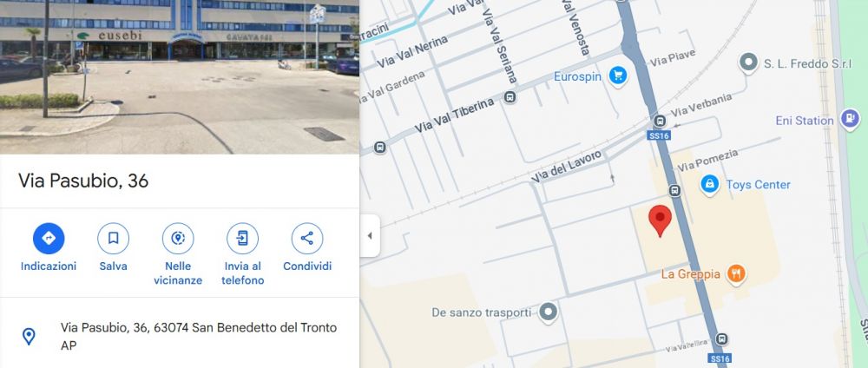Open the Eurospin shopping cart marker

click(618, 76)
